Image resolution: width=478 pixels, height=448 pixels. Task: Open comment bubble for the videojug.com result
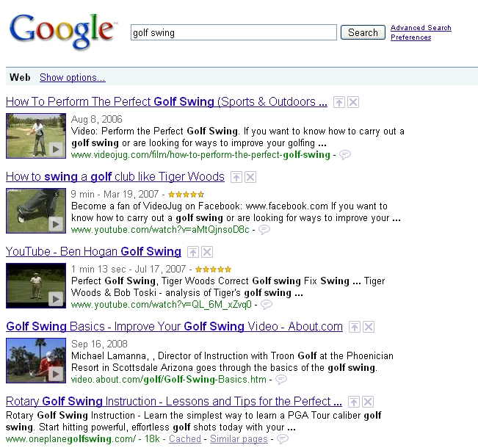click(345, 155)
